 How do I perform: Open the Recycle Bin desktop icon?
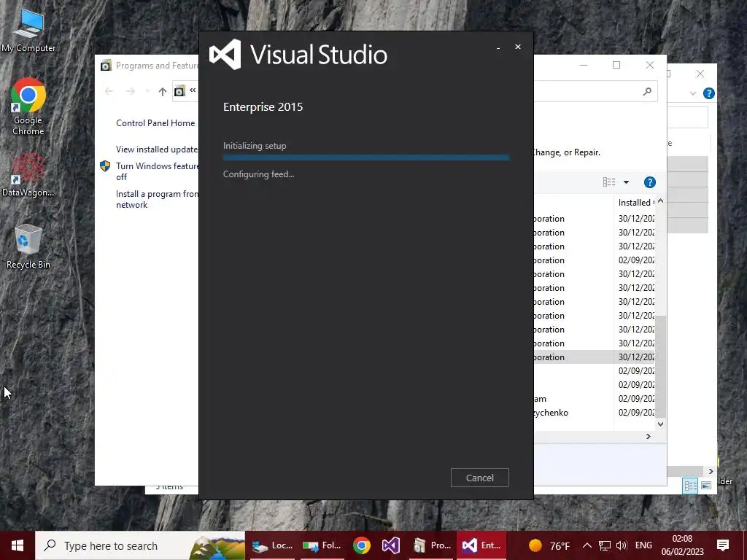coord(28,246)
